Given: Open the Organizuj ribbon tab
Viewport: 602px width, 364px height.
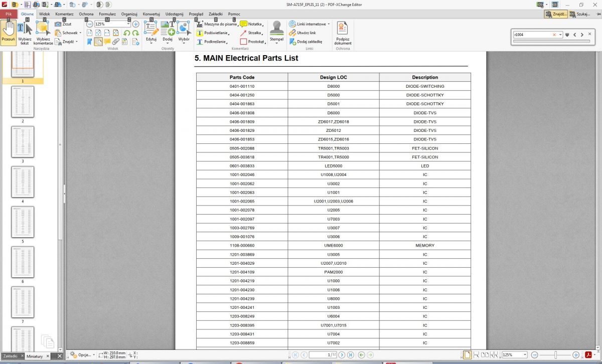Looking at the screenshot, I should pos(129,14).
